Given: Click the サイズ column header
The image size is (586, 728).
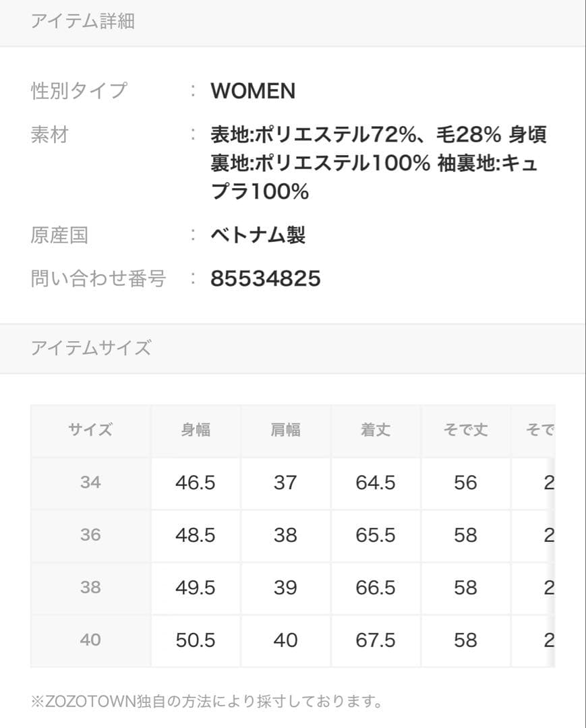Looking at the screenshot, I should click(x=90, y=430).
